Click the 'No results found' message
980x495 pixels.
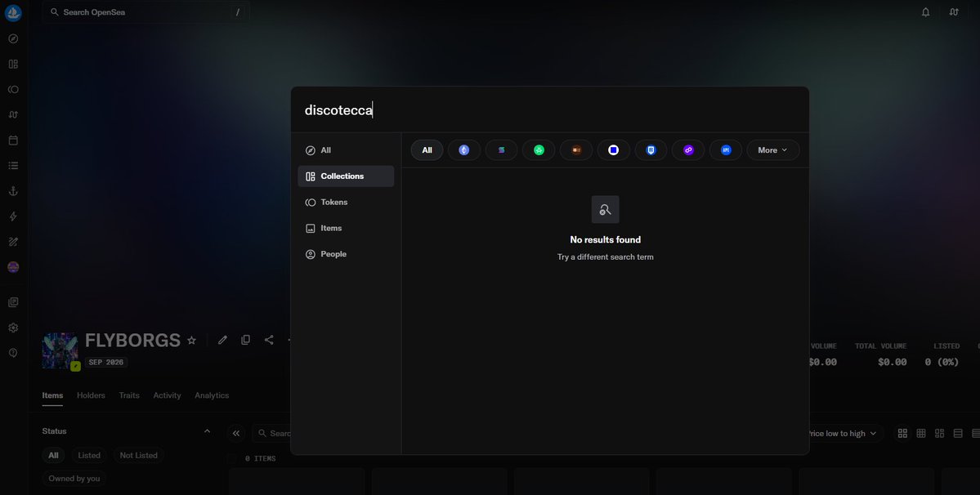605,239
